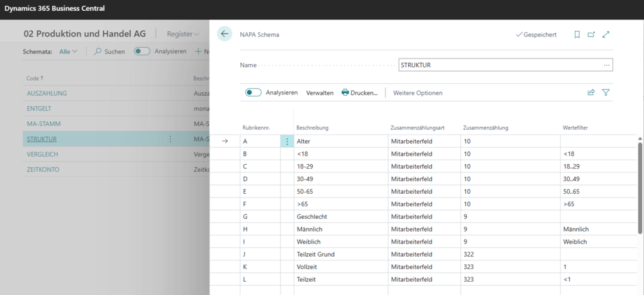Click the vertical scrollbar of the grid

(640, 187)
